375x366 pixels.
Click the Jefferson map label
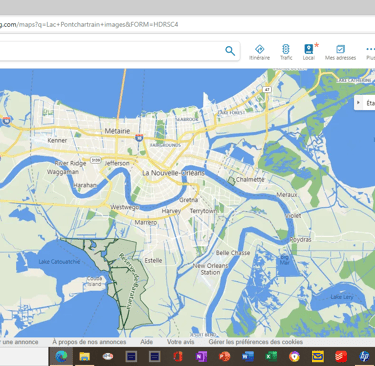(x=117, y=163)
